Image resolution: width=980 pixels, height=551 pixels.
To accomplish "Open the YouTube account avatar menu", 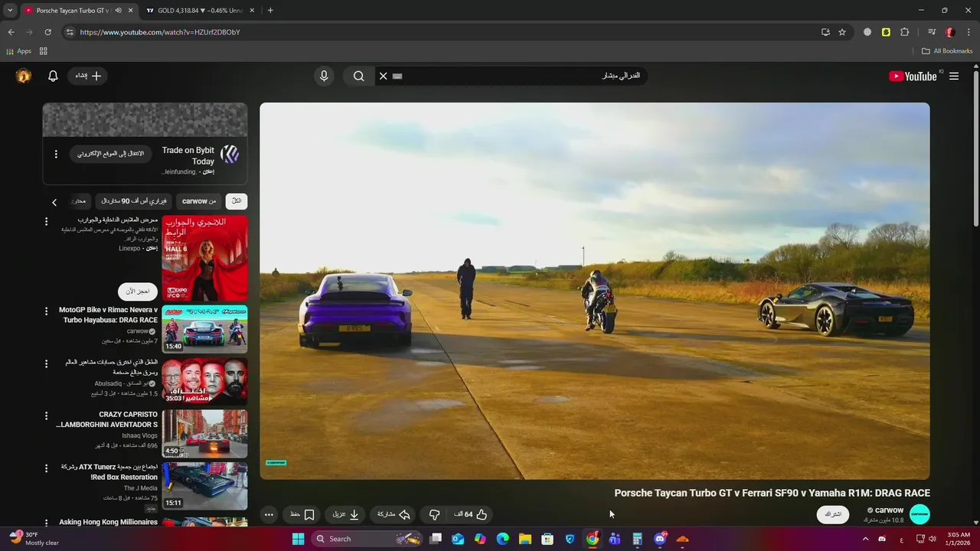I will click(x=24, y=76).
